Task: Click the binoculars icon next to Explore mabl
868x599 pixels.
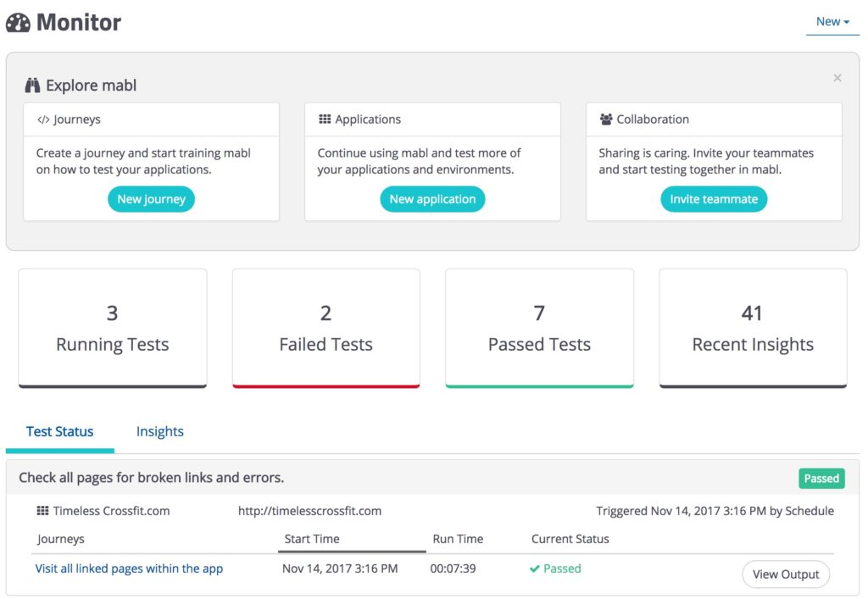Action: coord(32,86)
